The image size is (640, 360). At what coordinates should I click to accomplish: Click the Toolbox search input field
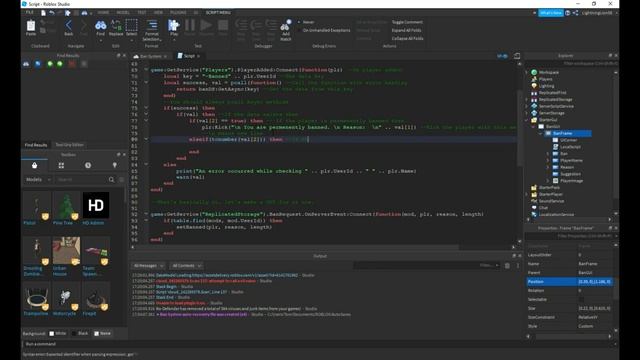coord(82,180)
